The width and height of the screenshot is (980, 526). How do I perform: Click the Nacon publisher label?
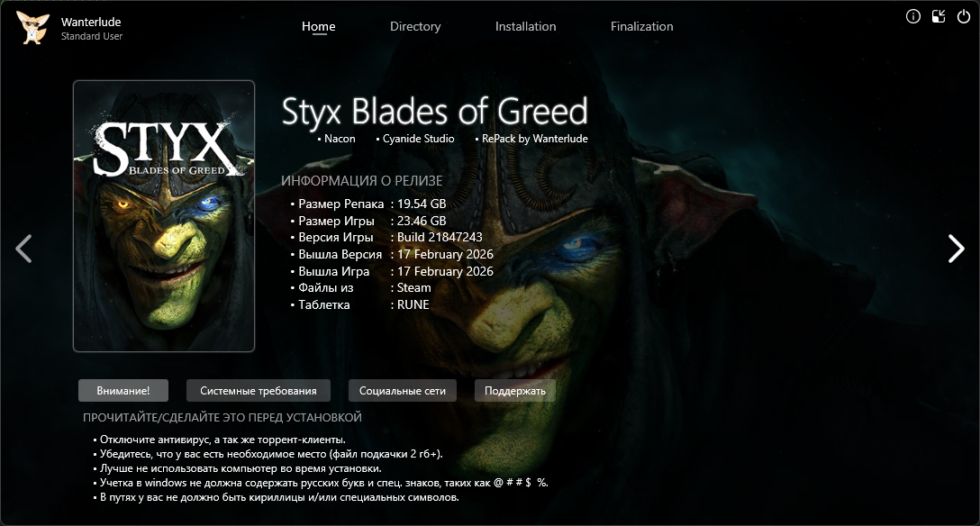(340, 139)
